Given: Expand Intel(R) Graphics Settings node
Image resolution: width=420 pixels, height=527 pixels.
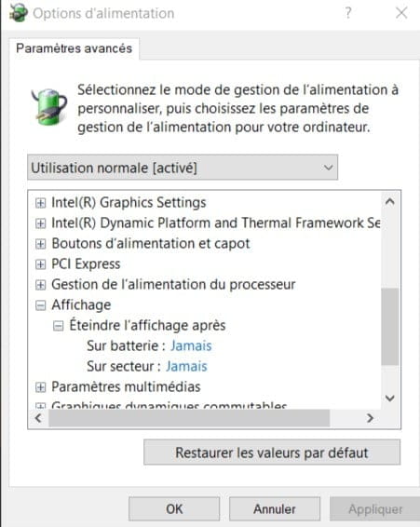Looking at the screenshot, I should click(x=40, y=203).
